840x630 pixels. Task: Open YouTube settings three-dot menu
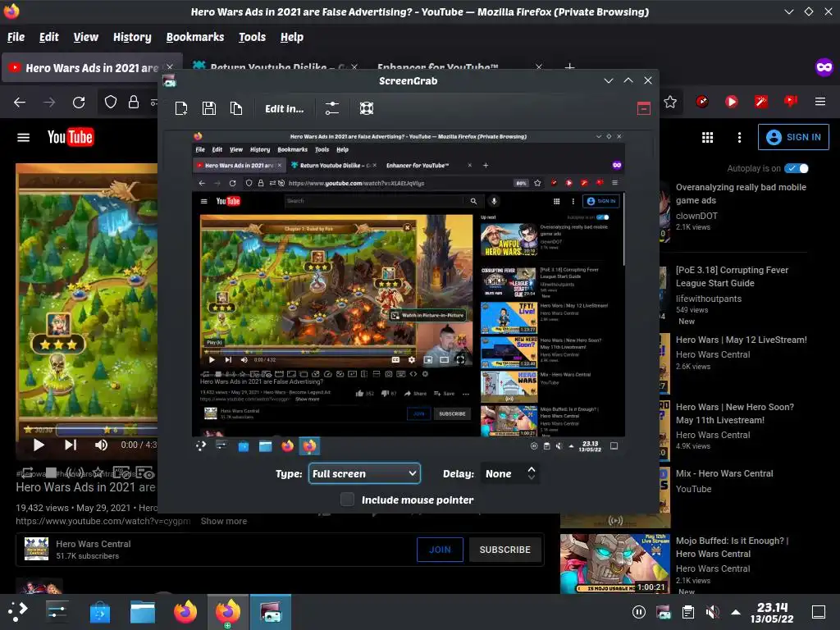coord(739,138)
